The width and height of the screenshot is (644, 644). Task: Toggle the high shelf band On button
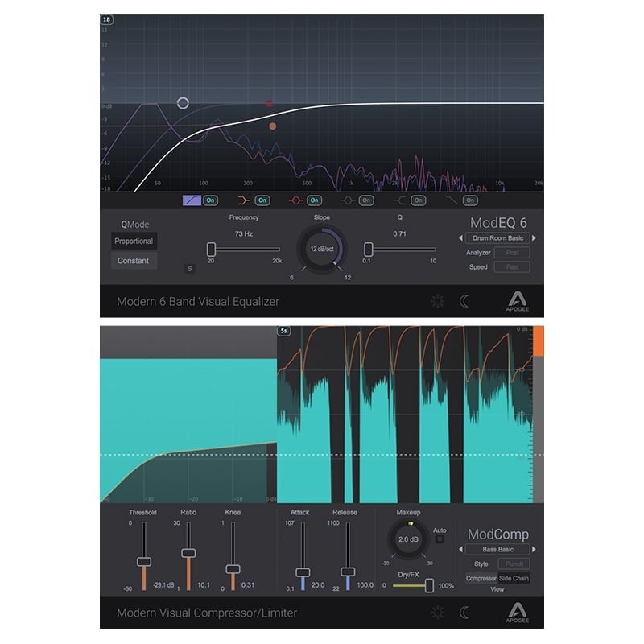(418, 200)
